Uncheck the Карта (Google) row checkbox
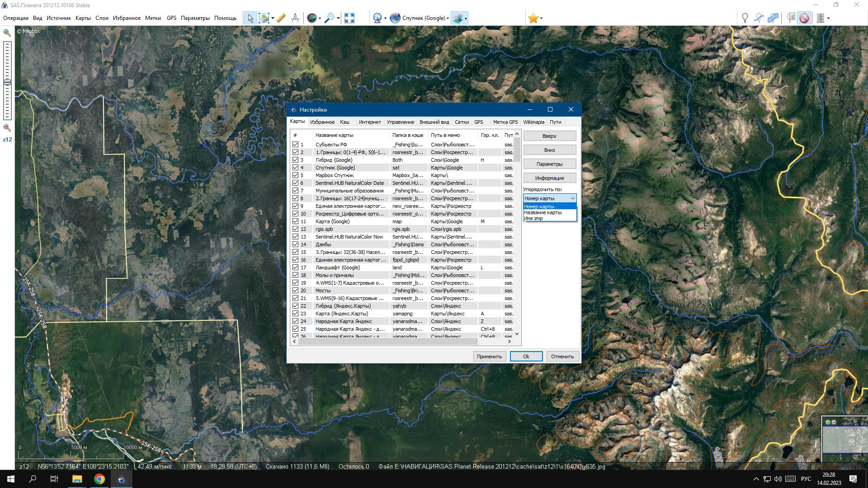Viewport: 868px width, 488px height. point(295,221)
